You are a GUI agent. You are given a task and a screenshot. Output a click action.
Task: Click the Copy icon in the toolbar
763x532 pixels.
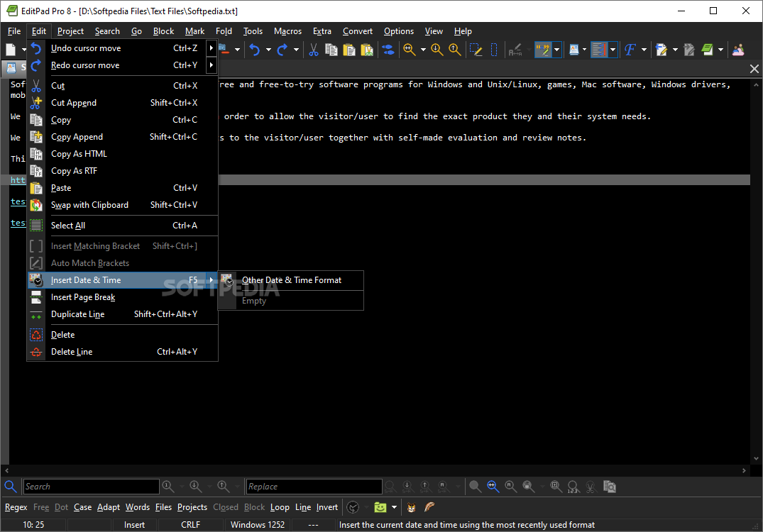pos(331,50)
